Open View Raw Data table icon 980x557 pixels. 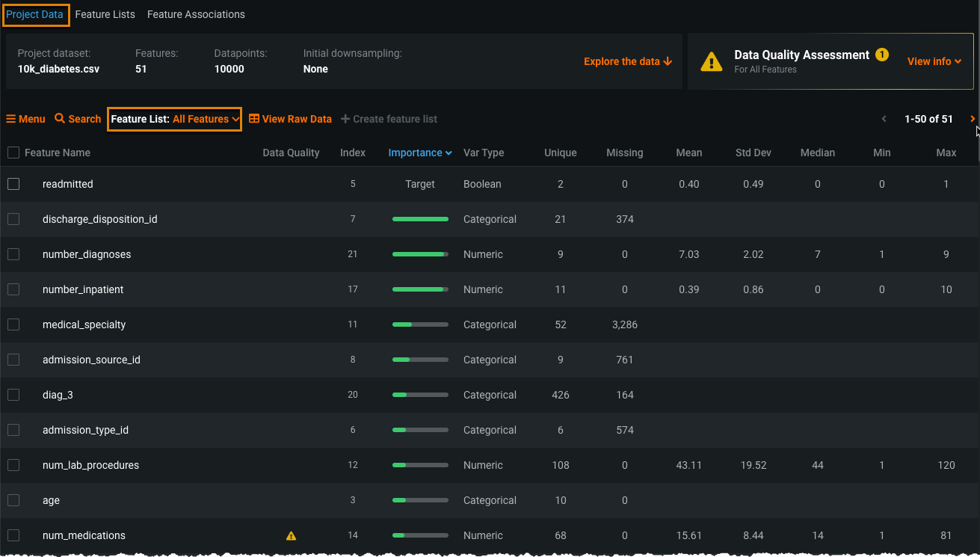pos(254,119)
